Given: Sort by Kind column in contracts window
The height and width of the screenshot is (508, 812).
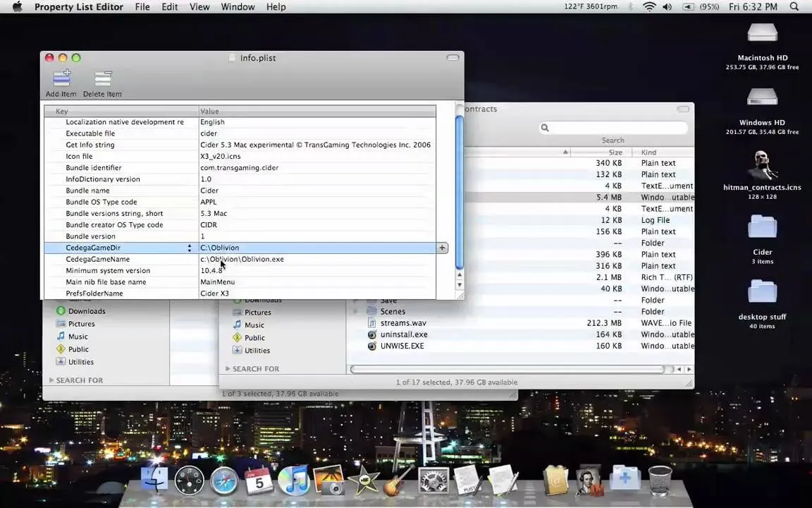Looking at the screenshot, I should tap(663, 152).
